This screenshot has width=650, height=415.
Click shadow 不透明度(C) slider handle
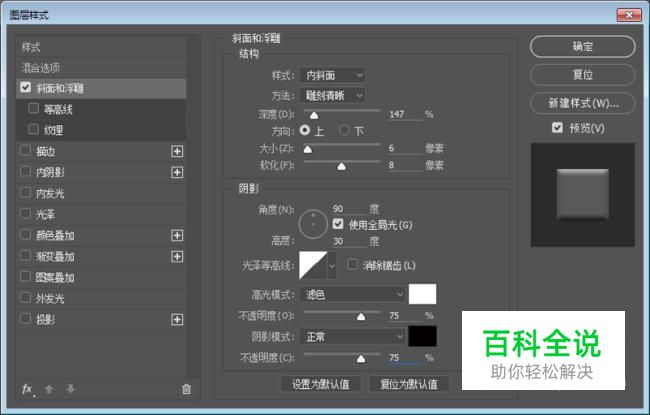pos(361,359)
